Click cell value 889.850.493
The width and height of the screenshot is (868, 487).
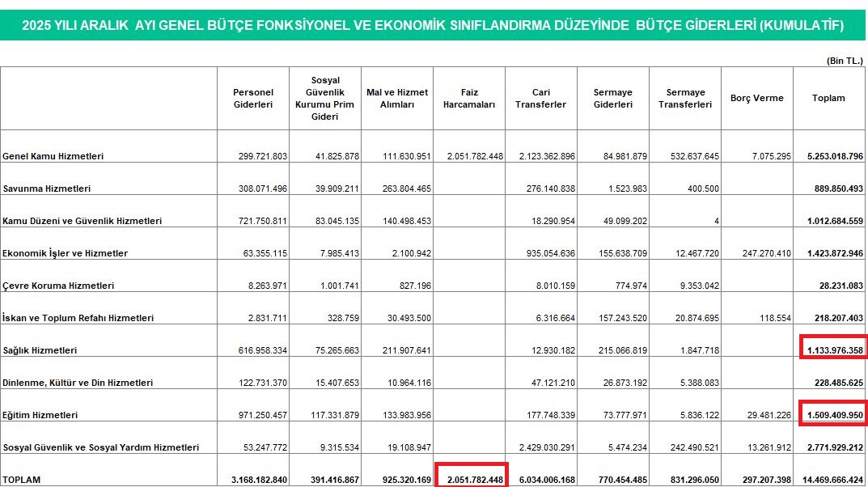(839, 188)
